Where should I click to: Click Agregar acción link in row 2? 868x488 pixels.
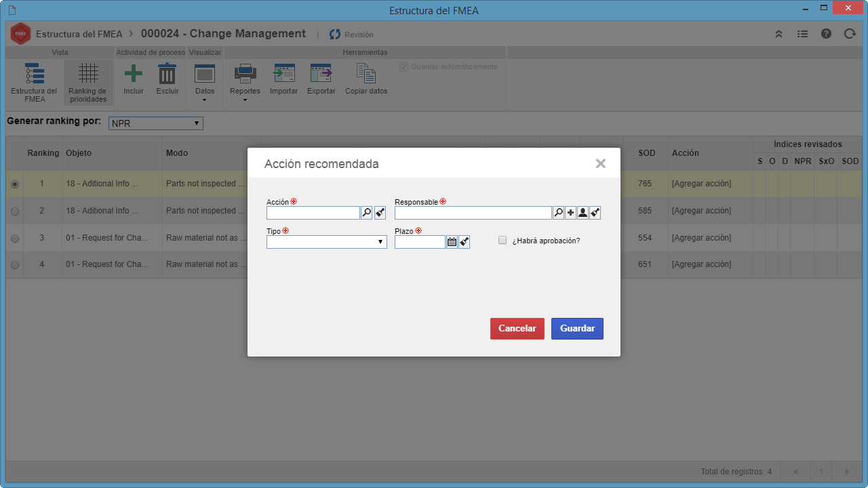(x=701, y=211)
